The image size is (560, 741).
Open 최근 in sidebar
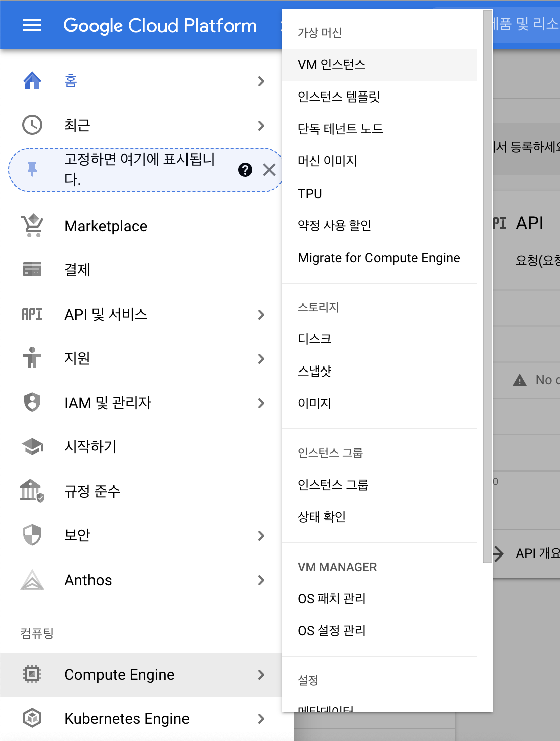pyautogui.click(x=77, y=125)
